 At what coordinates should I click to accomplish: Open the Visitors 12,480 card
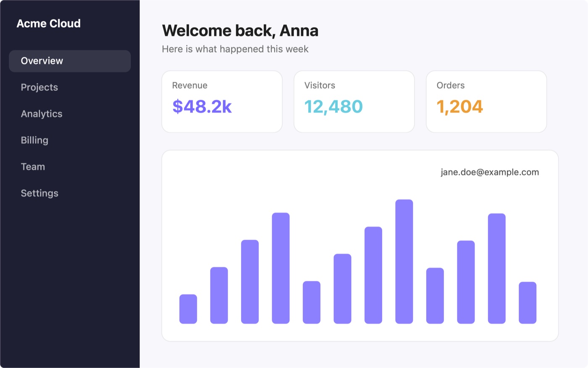pos(354,101)
